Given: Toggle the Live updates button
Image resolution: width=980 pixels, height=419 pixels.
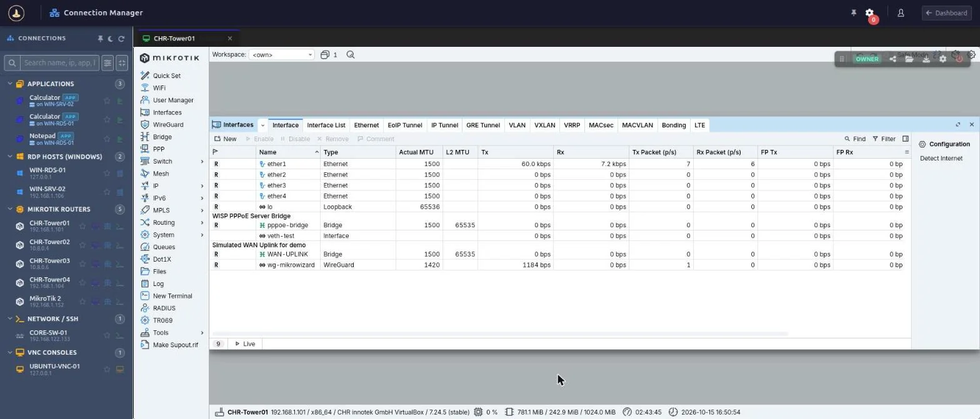Looking at the screenshot, I should 245,344.
